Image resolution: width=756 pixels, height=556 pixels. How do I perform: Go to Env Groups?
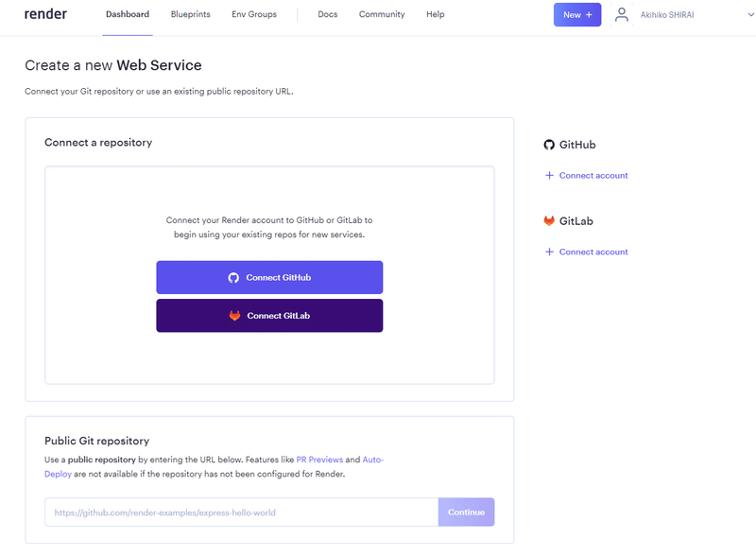(x=254, y=15)
